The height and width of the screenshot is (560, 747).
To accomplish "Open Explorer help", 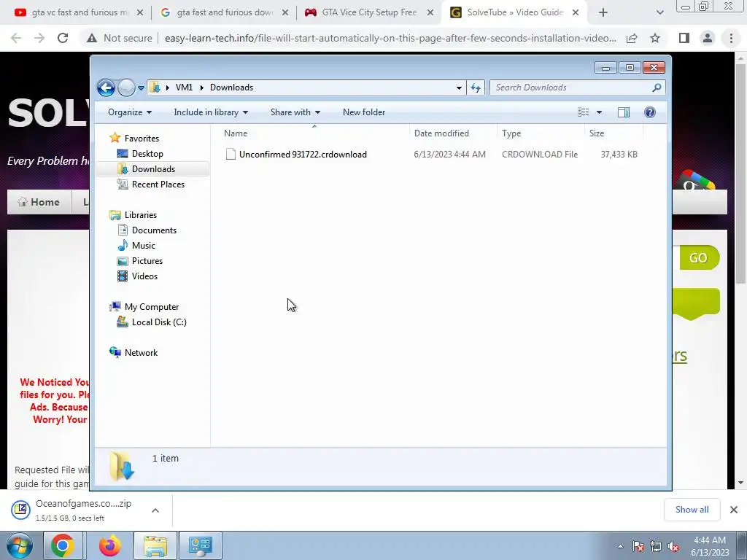I will (649, 112).
